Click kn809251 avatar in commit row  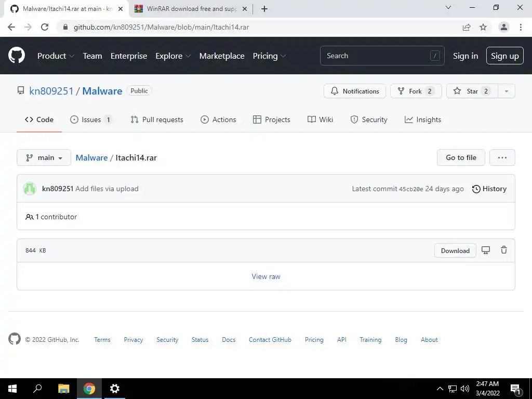coord(30,189)
